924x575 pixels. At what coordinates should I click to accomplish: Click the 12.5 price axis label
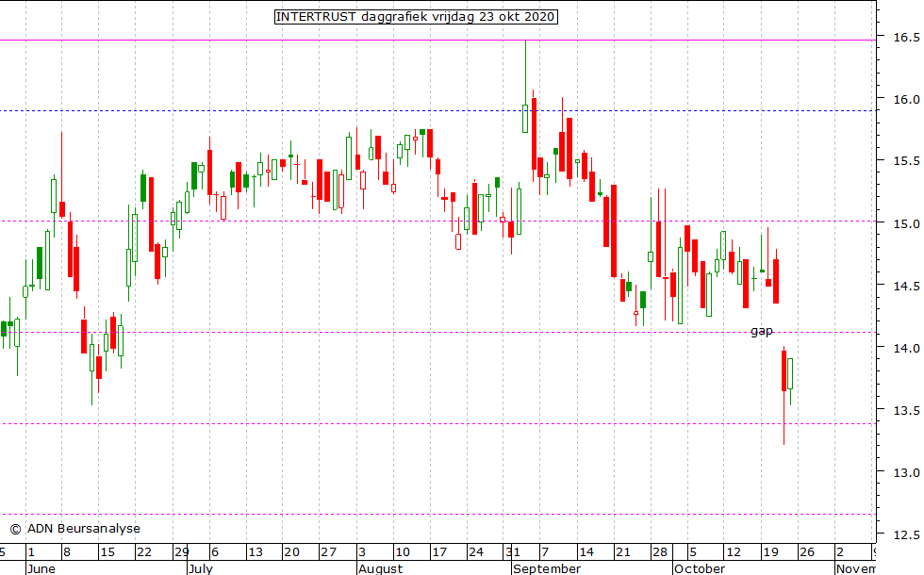coord(906,535)
